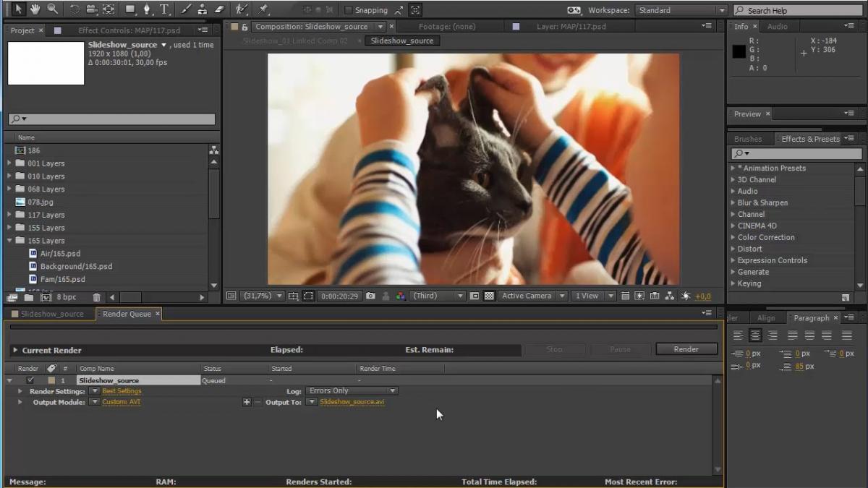
Task: Delete selected item with trash icon
Action: coord(97,297)
